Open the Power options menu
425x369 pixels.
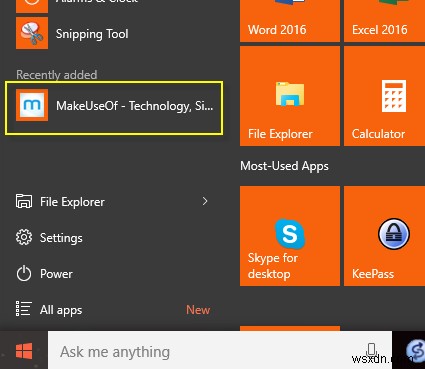click(x=56, y=274)
